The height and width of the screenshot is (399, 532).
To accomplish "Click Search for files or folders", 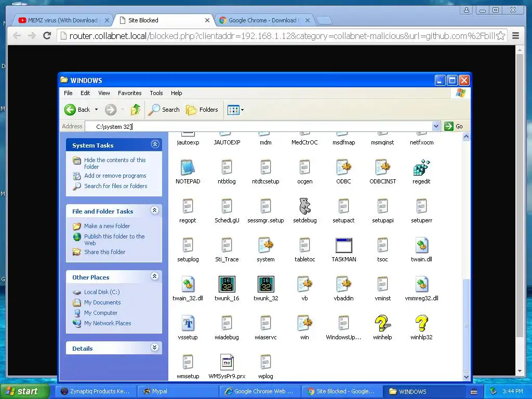I will tap(116, 186).
